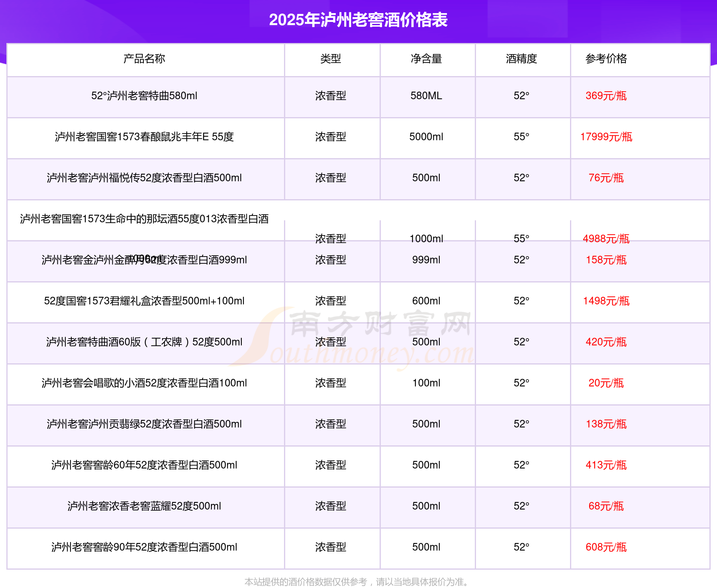This screenshot has height=588, width=717.
Task: Click product "泸州老窖窖龄90年52度浓香型白酒500ml"
Action: coord(144,547)
